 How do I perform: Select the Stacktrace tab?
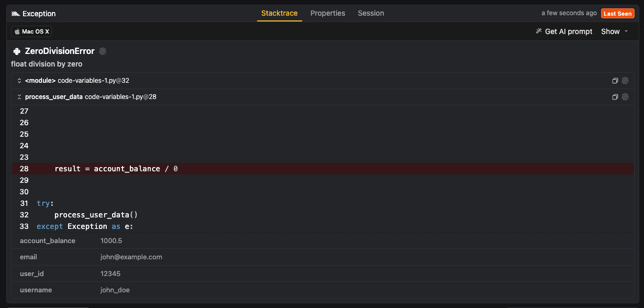[x=279, y=13]
